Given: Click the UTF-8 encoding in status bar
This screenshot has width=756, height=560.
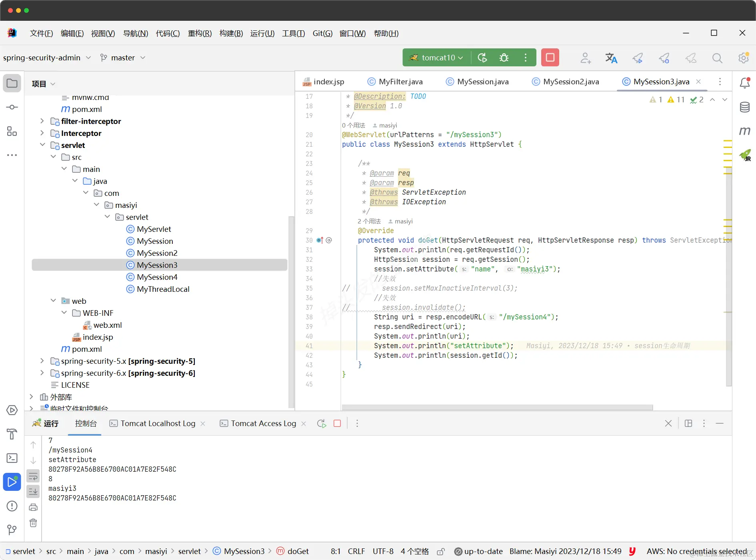Looking at the screenshot, I should pos(383,551).
